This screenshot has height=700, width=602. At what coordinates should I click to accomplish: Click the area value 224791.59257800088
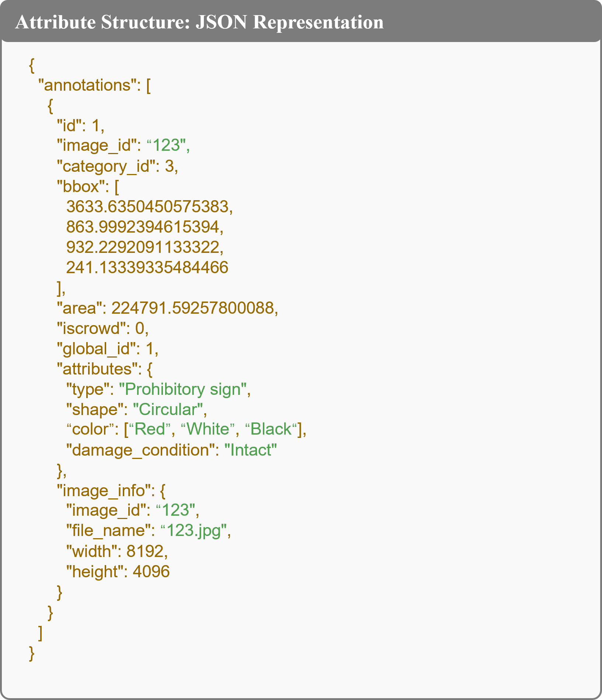tap(192, 308)
